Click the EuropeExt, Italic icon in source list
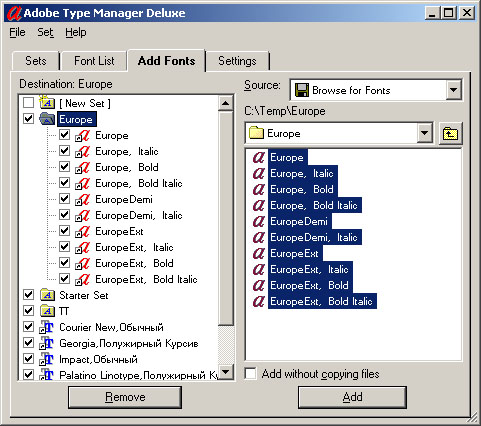This screenshot has height=426, width=481. click(259, 269)
